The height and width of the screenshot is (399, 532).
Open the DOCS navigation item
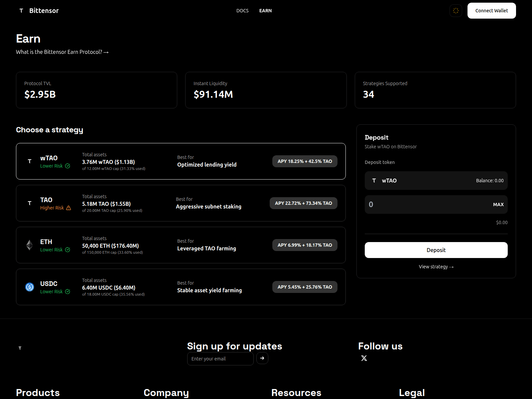click(242, 11)
